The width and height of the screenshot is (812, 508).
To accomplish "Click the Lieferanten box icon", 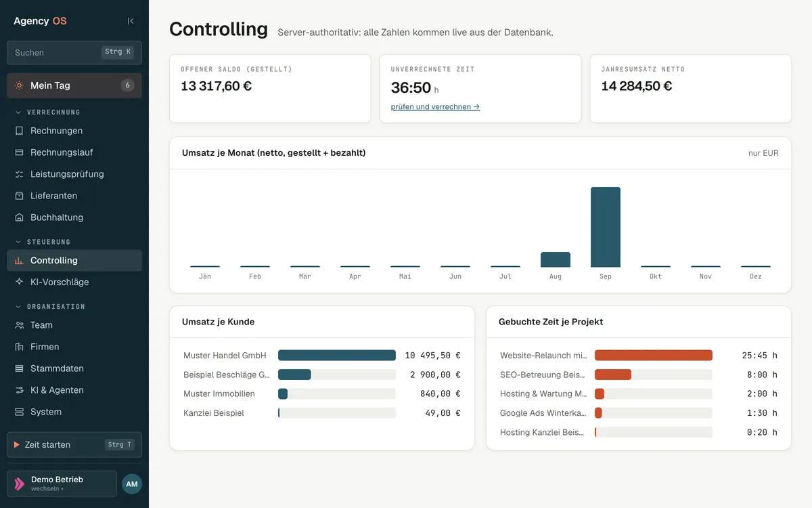I will point(19,196).
